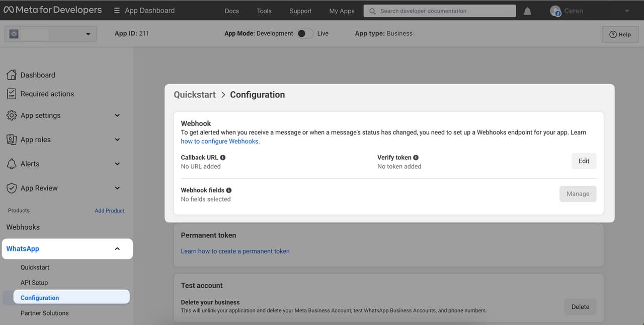The image size is (644, 325).
Task: Click 'No fields selected' text
Action: (206, 199)
